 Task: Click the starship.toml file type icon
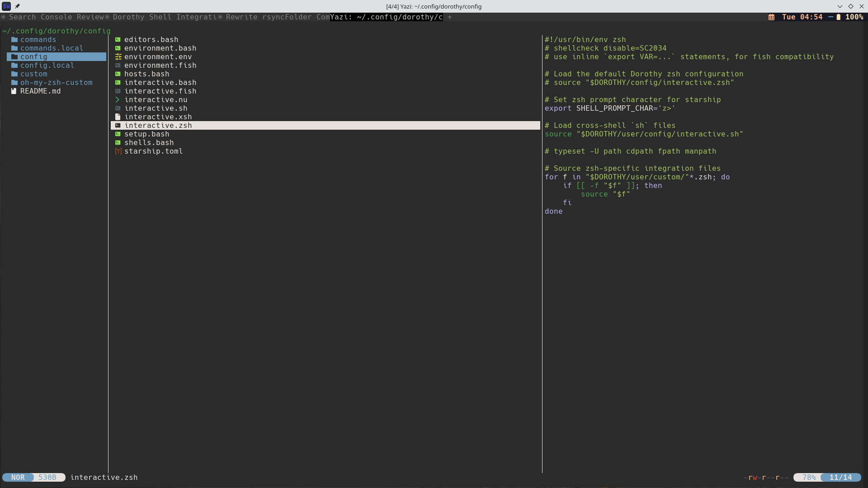coord(118,151)
